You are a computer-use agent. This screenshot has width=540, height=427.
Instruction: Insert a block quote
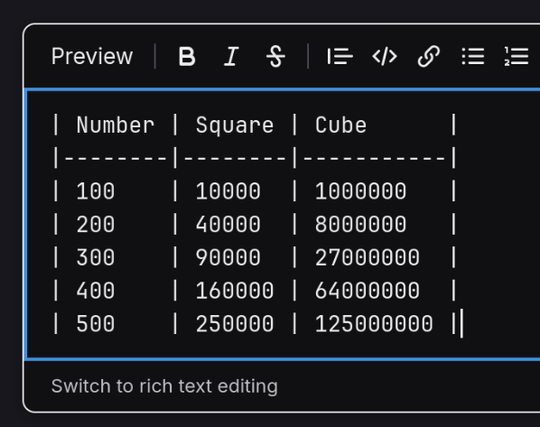coord(340,56)
